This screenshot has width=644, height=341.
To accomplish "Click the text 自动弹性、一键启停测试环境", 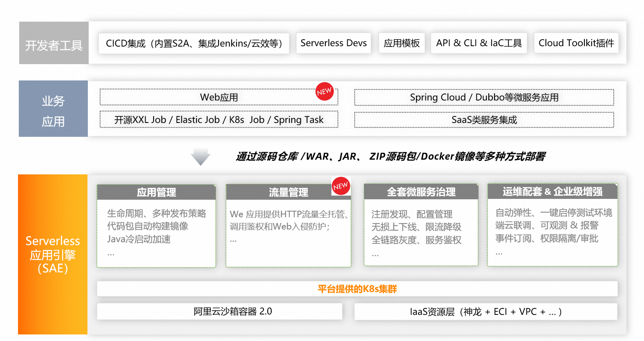I will pos(554,213).
